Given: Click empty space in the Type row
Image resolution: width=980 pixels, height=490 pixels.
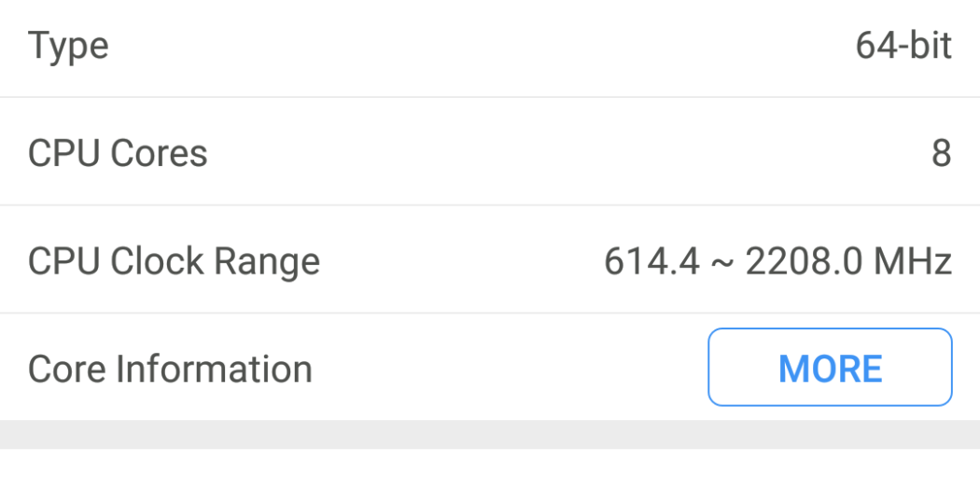Looking at the screenshot, I should pyautogui.click(x=467, y=46).
